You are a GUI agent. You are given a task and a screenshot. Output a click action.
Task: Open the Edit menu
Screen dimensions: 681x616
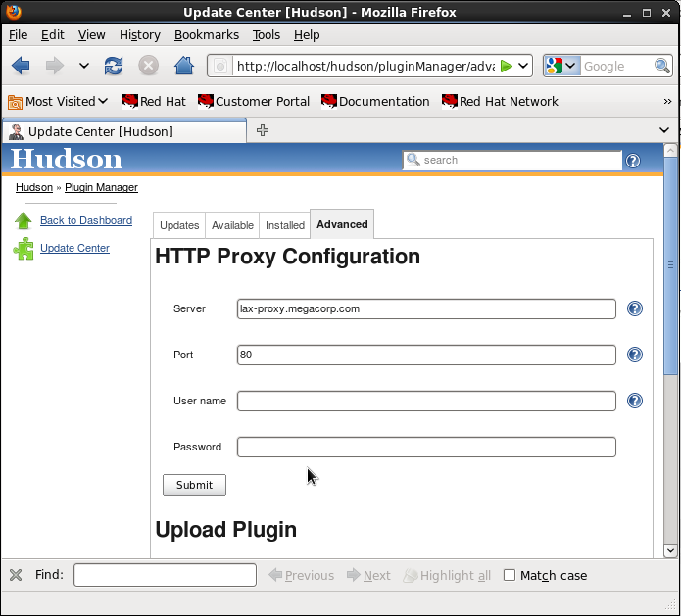pyautogui.click(x=53, y=34)
